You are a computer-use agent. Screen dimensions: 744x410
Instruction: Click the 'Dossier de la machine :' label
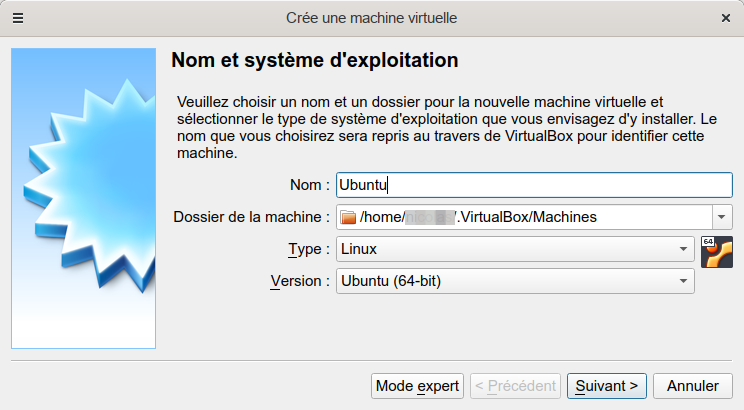pyautogui.click(x=251, y=216)
